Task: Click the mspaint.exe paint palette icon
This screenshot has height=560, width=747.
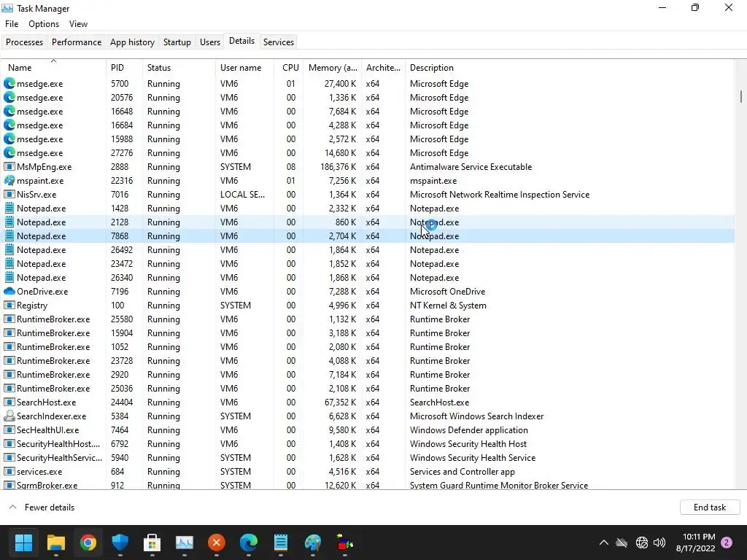Action: coord(9,181)
